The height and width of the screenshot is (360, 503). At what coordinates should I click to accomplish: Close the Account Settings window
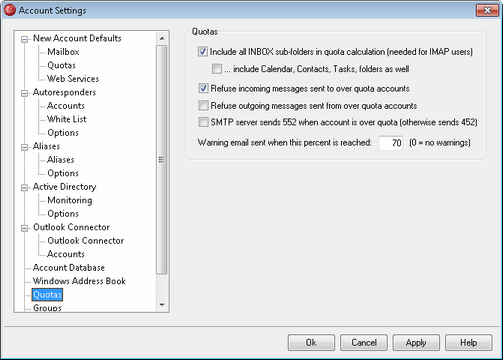[x=487, y=10]
